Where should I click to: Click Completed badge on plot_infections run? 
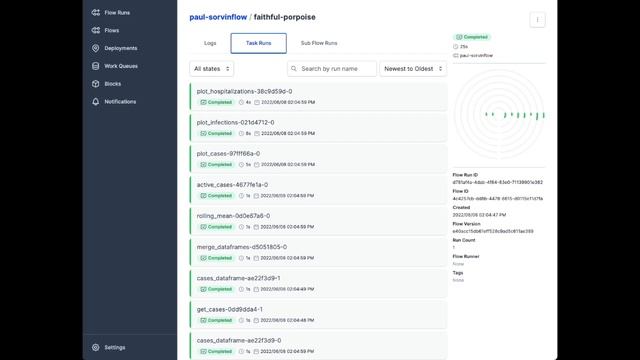pyautogui.click(x=216, y=133)
